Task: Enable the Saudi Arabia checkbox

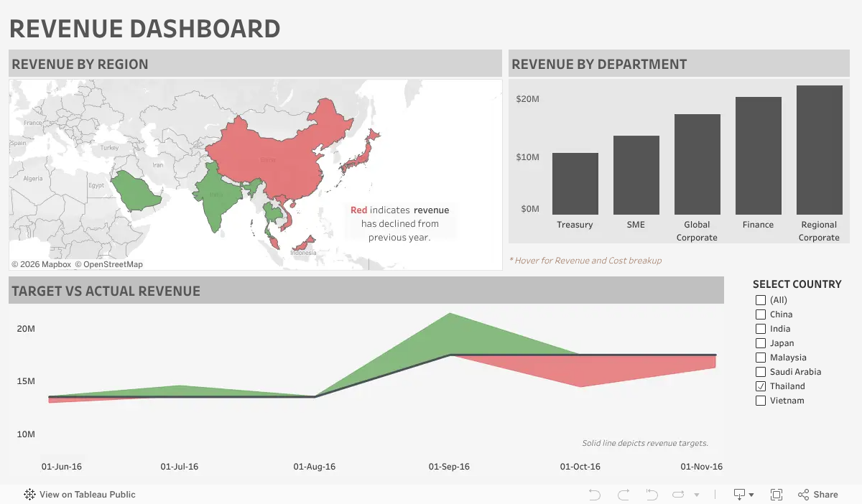Action: coord(761,372)
